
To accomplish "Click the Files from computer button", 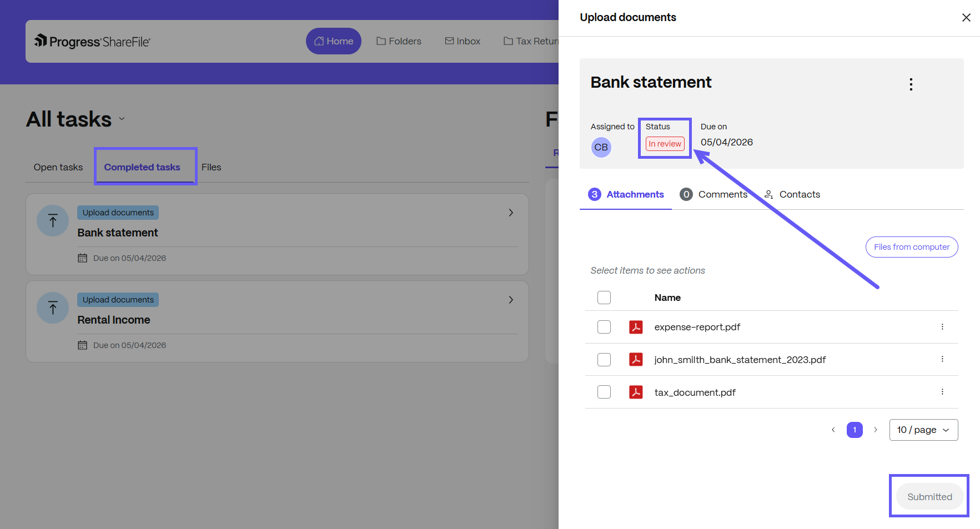I will pyautogui.click(x=911, y=246).
